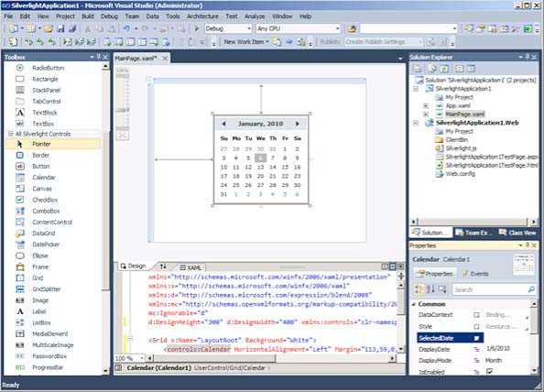Pick the Ellipse control in Toolbox
Screen dimensions: 544x392
click(x=40, y=256)
